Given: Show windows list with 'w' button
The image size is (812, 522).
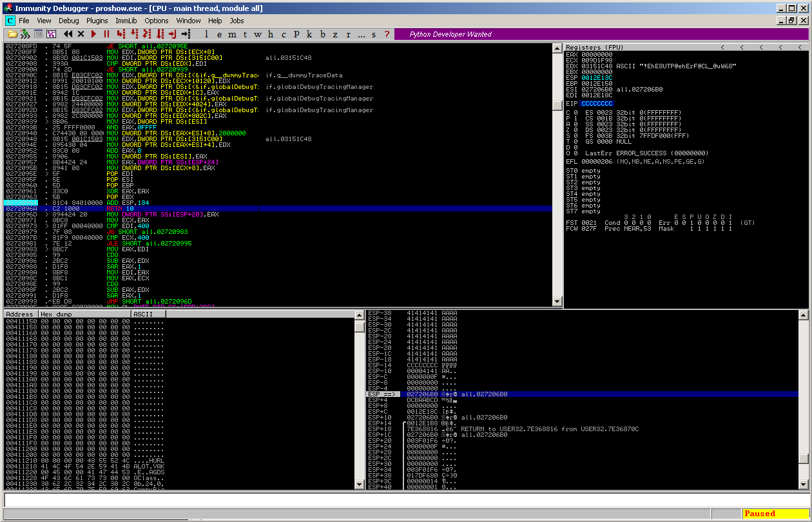Looking at the screenshot, I should click(x=258, y=34).
